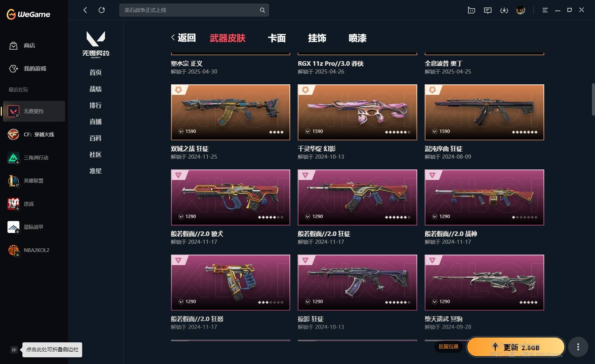Select CF: 穿越火线 game icon
Image resolution: width=595 pixels, height=364 pixels.
[13, 134]
